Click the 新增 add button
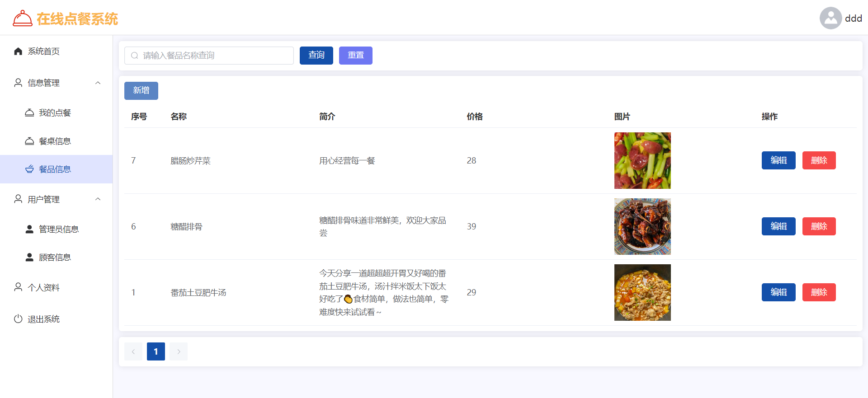The height and width of the screenshot is (398, 868). 141,90
